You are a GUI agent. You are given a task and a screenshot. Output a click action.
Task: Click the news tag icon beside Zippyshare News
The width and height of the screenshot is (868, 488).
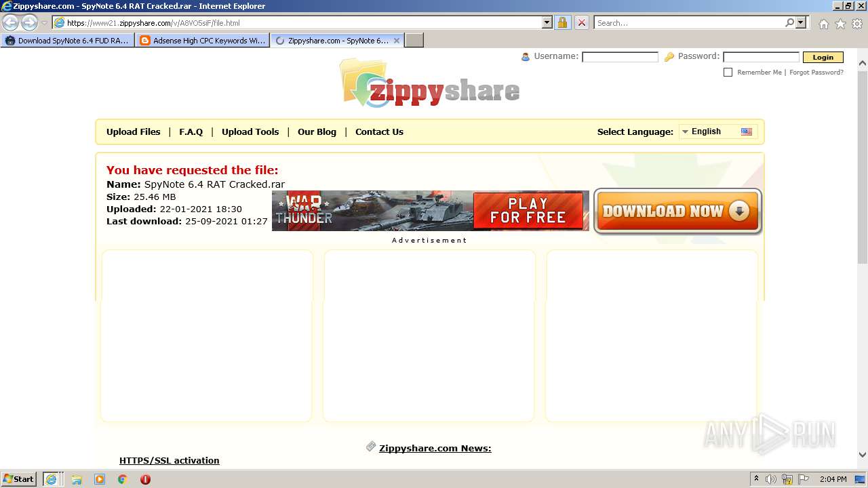[371, 447]
